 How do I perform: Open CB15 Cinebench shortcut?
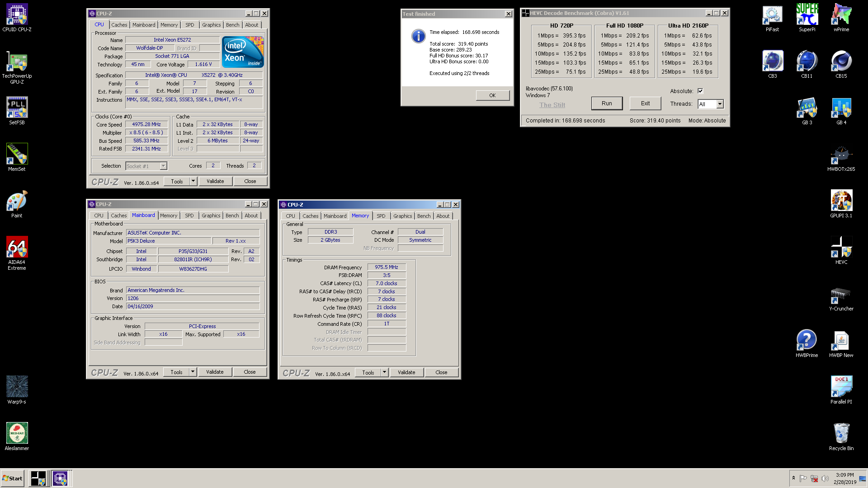click(841, 65)
